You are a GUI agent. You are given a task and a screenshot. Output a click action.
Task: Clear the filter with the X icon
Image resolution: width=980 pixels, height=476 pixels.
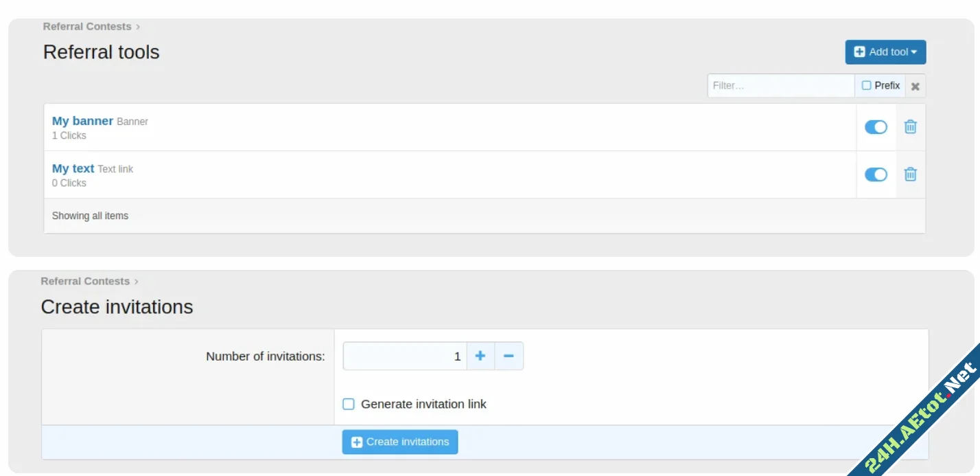click(x=915, y=87)
